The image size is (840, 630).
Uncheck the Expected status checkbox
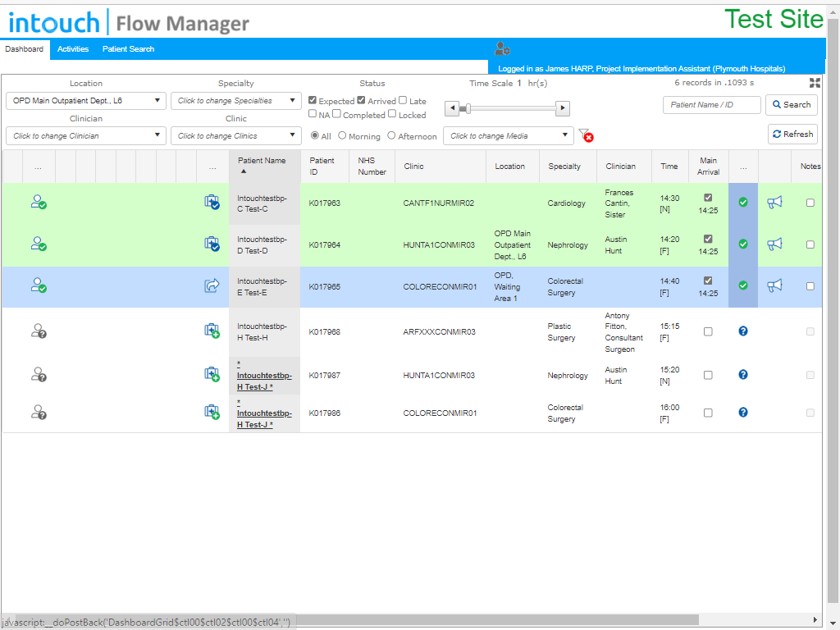click(x=313, y=100)
